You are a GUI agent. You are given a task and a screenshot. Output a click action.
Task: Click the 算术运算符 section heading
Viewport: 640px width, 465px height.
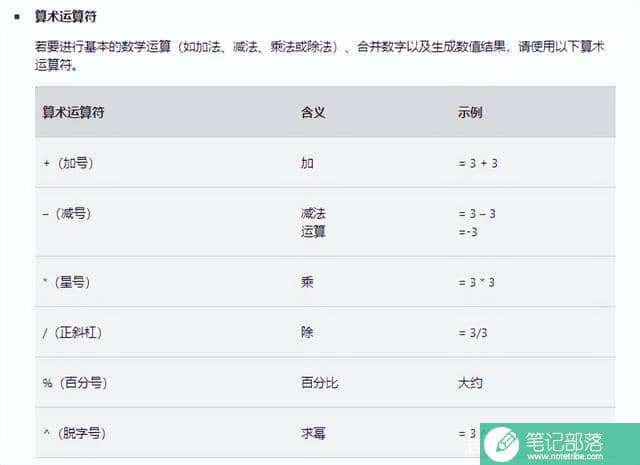click(66, 17)
